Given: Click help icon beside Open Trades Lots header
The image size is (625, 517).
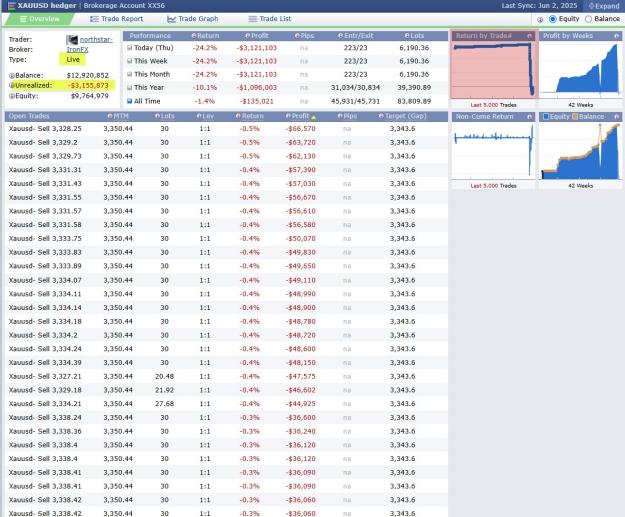Looking at the screenshot, I should tap(157, 116).
